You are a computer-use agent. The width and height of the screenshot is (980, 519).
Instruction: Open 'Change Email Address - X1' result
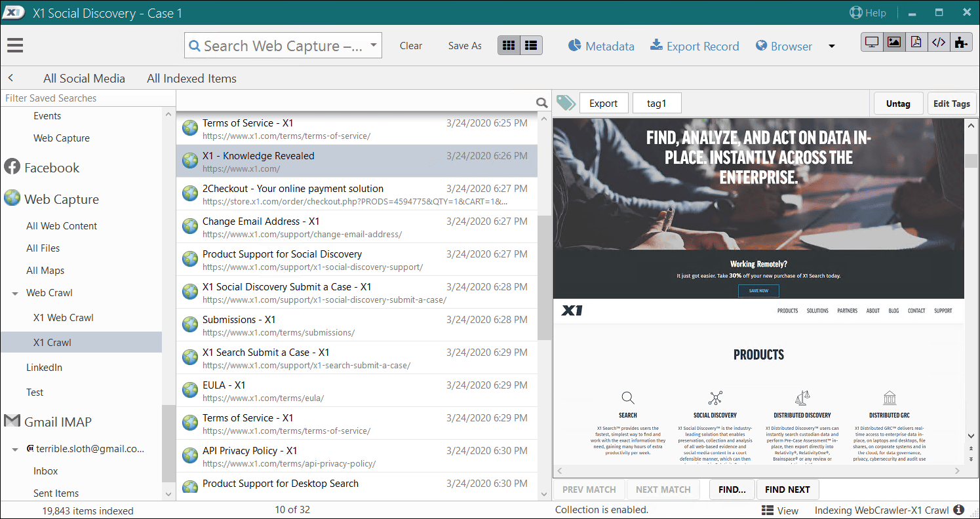(357, 227)
